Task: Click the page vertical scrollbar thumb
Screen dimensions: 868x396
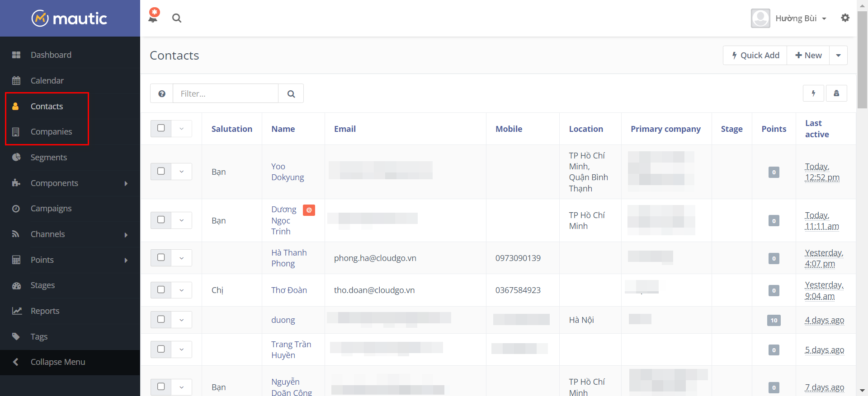Action: (863, 60)
